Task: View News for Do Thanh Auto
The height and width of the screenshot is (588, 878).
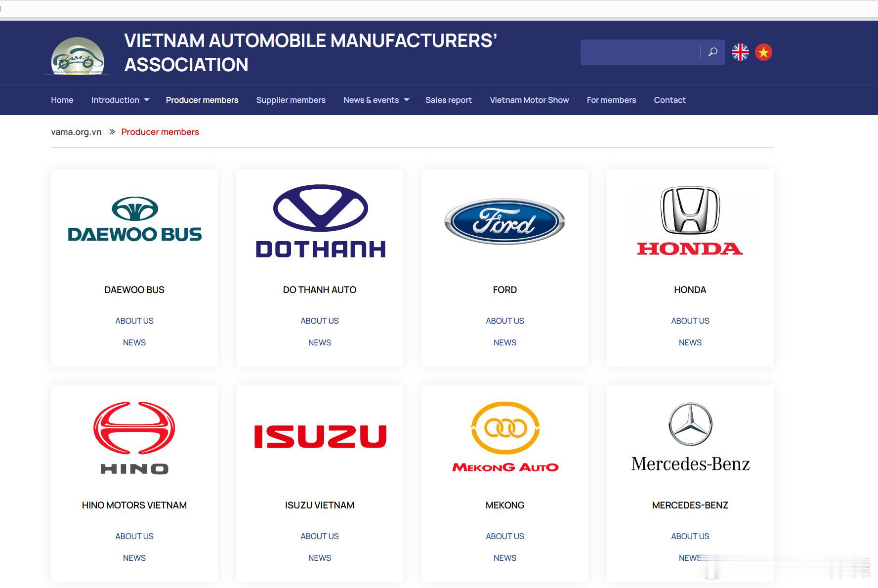Action: tap(320, 342)
